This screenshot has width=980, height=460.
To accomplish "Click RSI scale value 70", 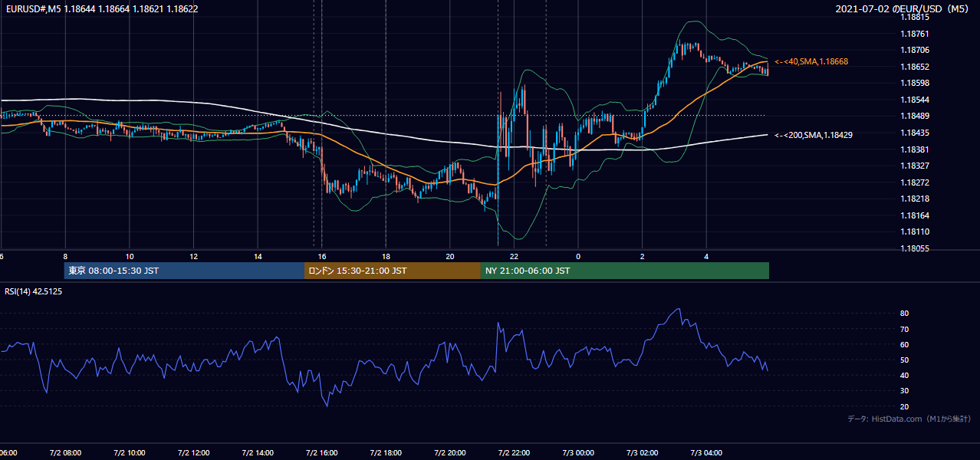I will pyautogui.click(x=905, y=329).
